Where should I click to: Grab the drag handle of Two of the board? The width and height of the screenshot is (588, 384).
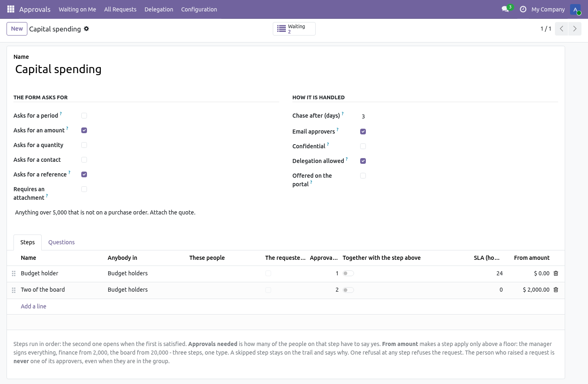(x=13, y=290)
